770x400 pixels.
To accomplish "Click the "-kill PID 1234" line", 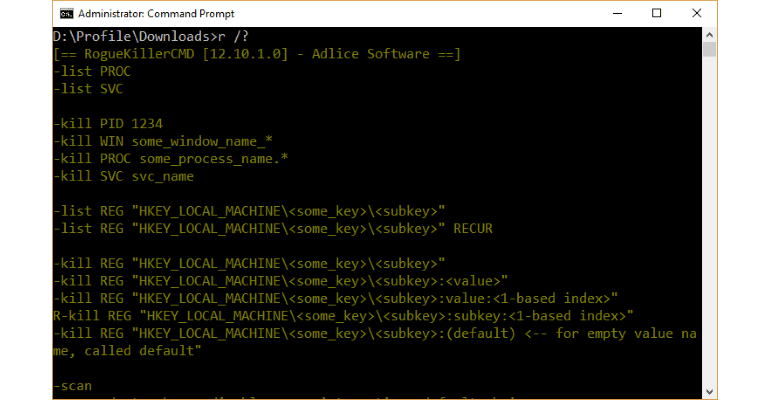I will click(x=105, y=124).
